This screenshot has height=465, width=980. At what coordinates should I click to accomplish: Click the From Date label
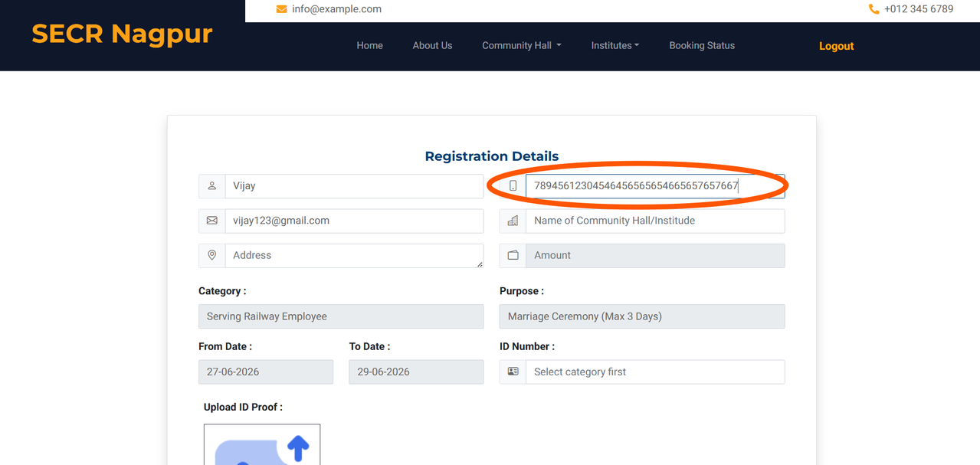click(225, 346)
